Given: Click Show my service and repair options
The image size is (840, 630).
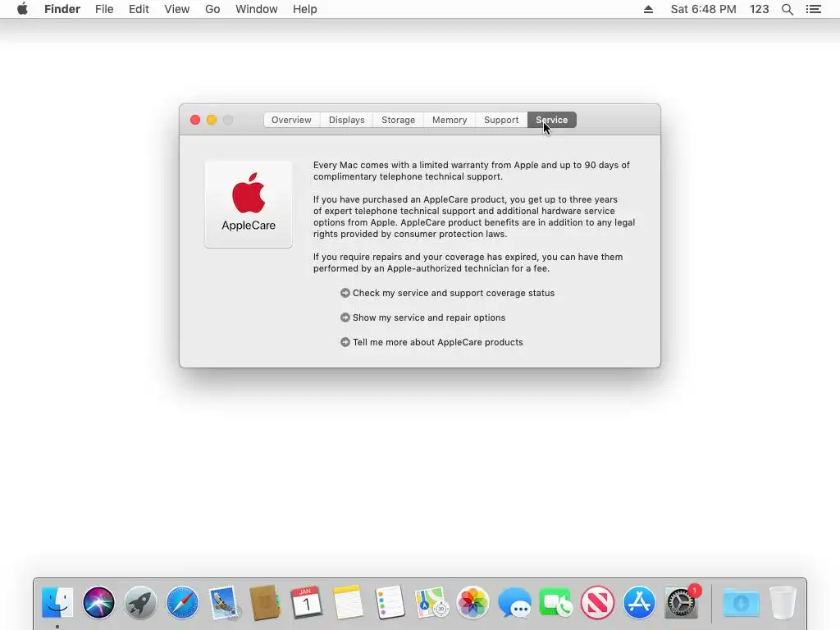Looking at the screenshot, I should (x=428, y=317).
